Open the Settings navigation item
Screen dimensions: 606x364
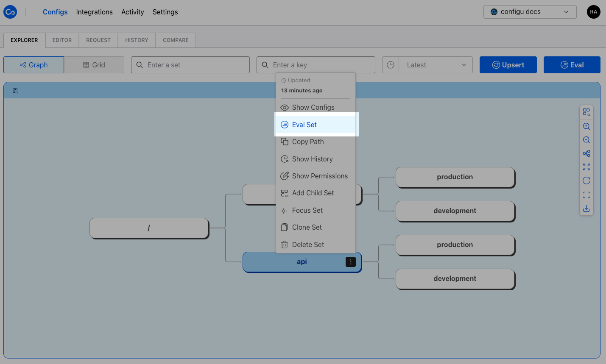point(165,12)
